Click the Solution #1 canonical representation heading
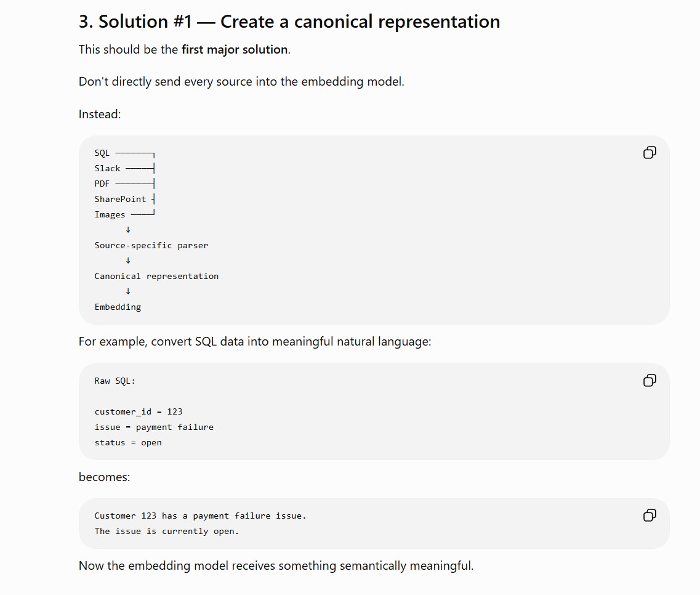 (x=289, y=22)
